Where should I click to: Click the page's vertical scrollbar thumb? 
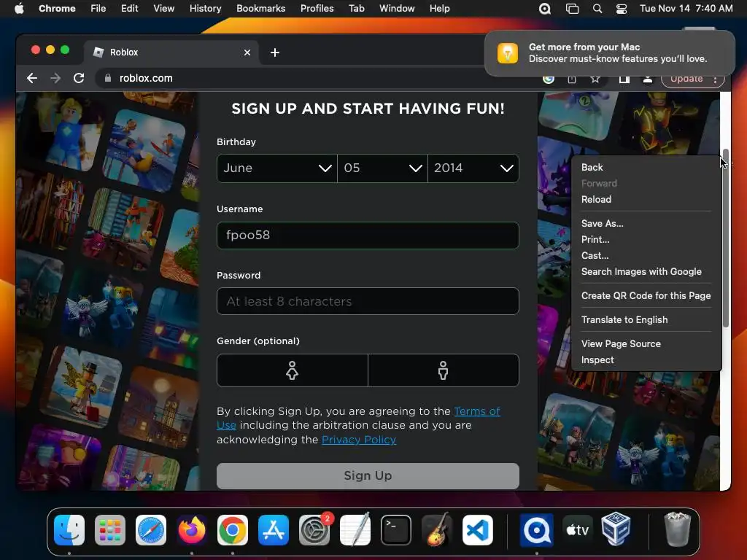click(726, 238)
